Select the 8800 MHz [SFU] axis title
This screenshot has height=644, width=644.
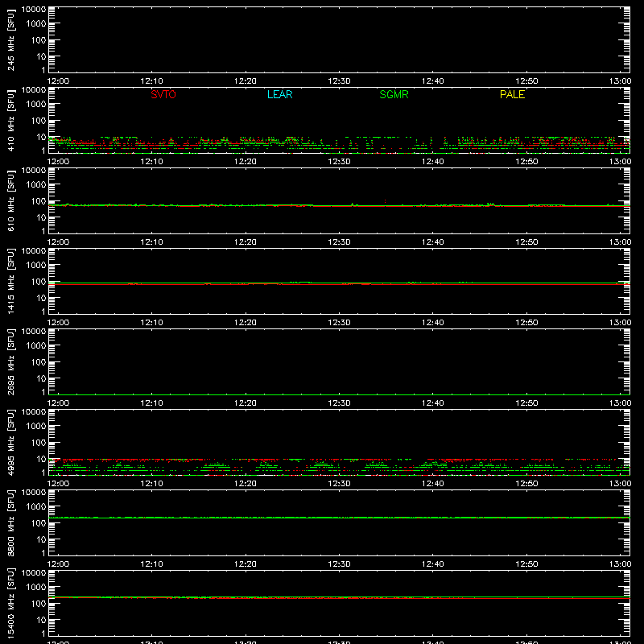[x=10, y=522]
